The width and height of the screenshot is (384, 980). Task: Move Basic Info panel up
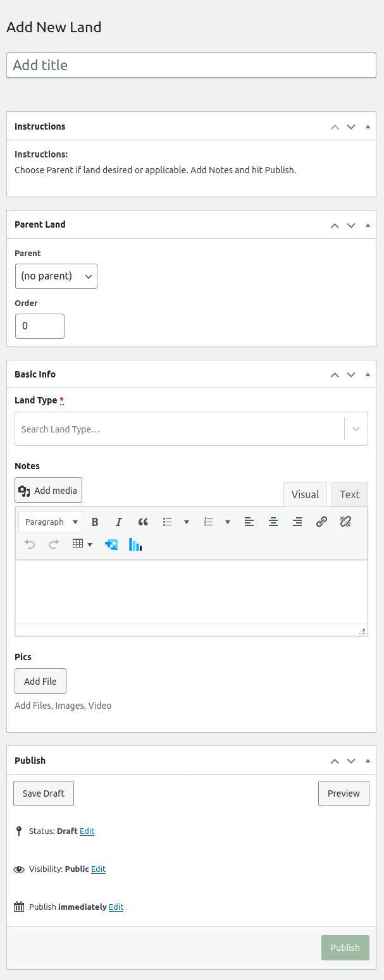coord(335,375)
